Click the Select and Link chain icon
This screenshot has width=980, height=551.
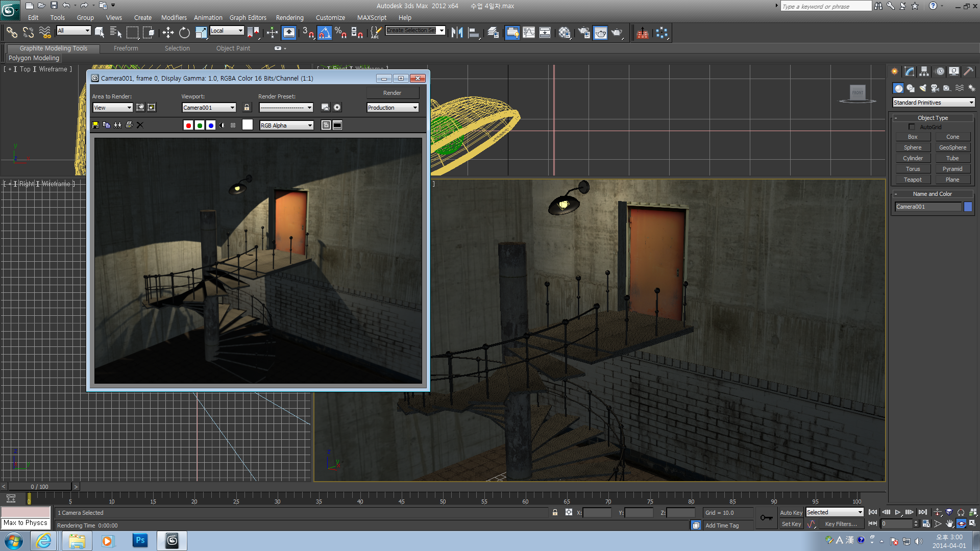point(12,33)
